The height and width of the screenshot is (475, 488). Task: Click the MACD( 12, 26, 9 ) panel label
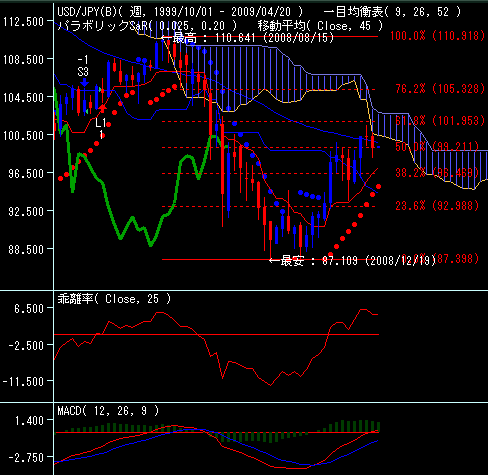click(108, 411)
